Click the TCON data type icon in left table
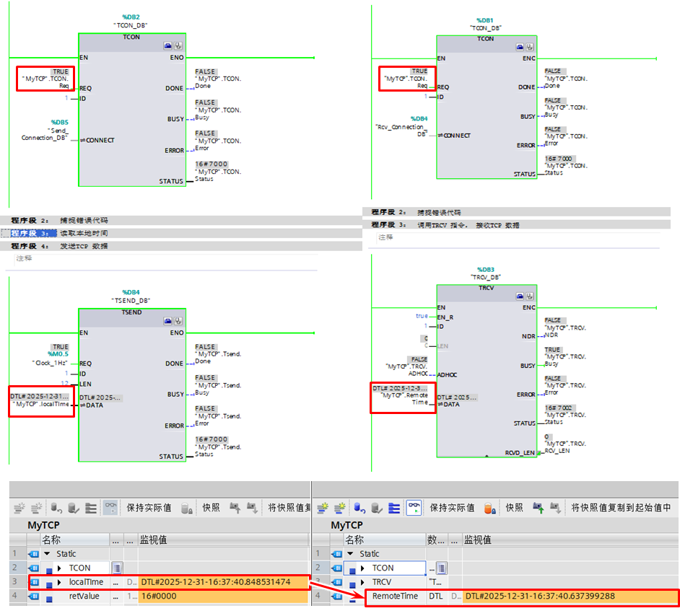The height and width of the screenshot is (616, 680). pyautogui.click(x=117, y=568)
